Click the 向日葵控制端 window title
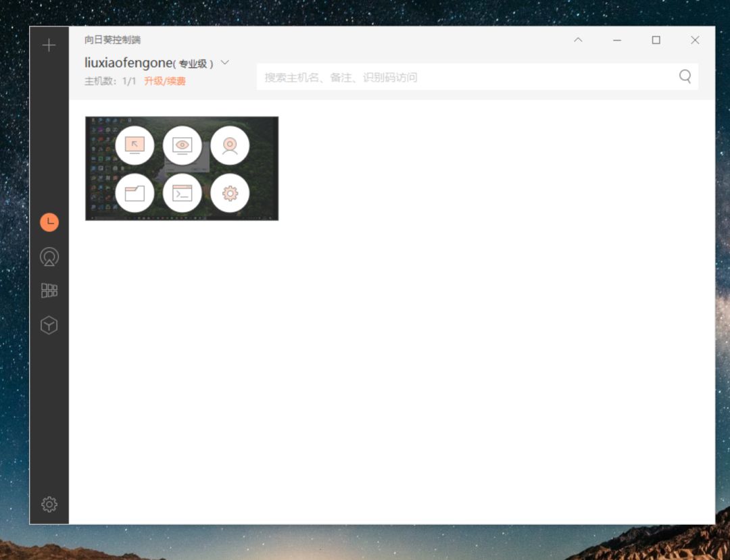The height and width of the screenshot is (560, 730). click(x=113, y=40)
